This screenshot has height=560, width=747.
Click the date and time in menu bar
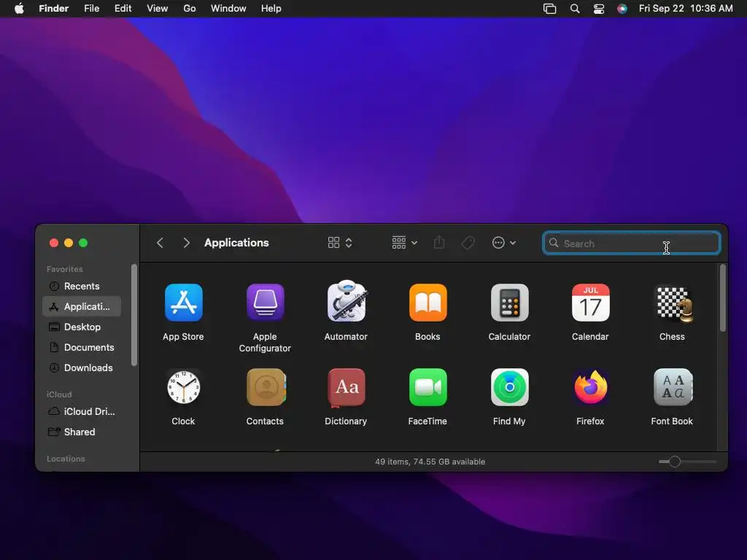point(686,9)
